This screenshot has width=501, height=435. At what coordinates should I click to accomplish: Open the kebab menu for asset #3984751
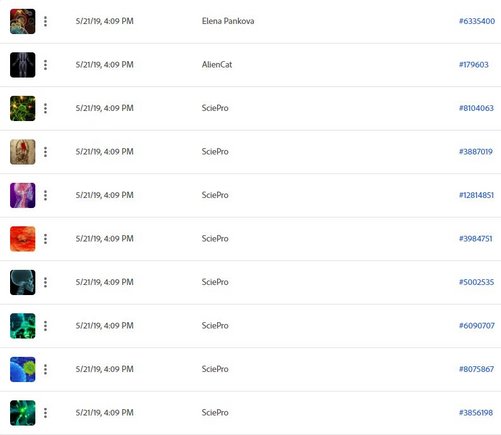pyautogui.click(x=45, y=239)
